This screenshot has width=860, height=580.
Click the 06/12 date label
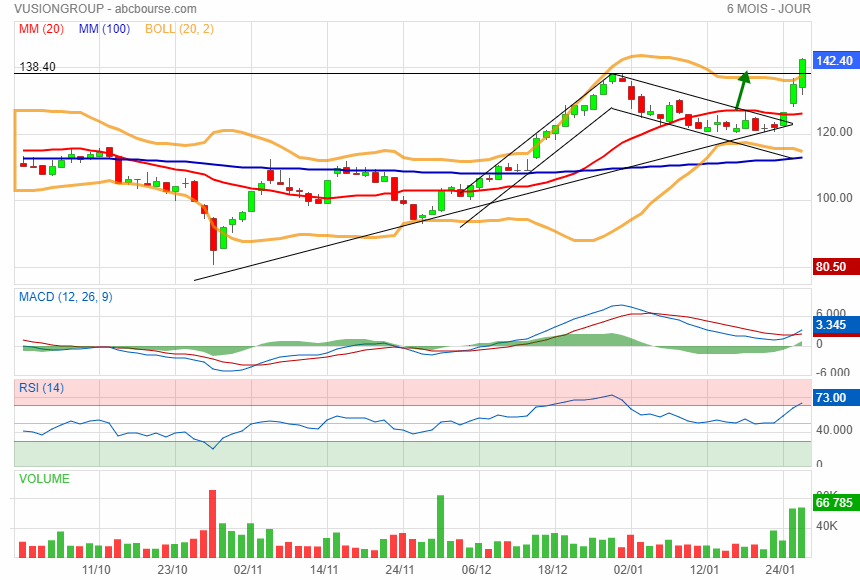476,570
